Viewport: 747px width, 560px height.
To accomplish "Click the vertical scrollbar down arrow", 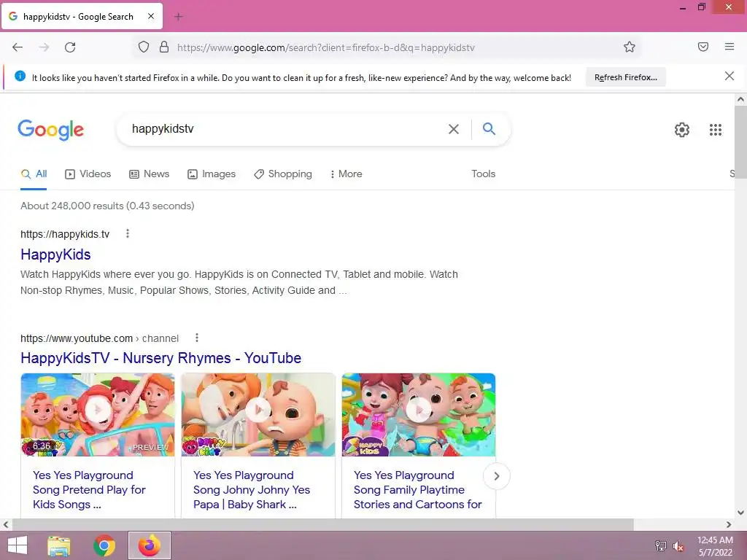I will [740, 513].
